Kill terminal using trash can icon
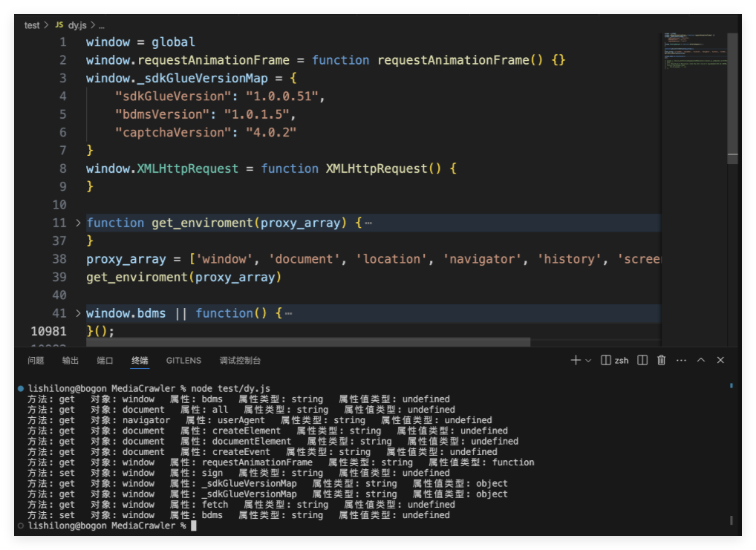Viewport: 756px width, 550px height. point(662,360)
